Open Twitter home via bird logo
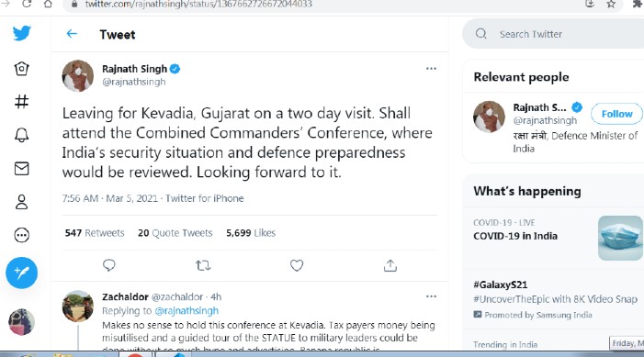The image size is (644, 357). pos(22,33)
